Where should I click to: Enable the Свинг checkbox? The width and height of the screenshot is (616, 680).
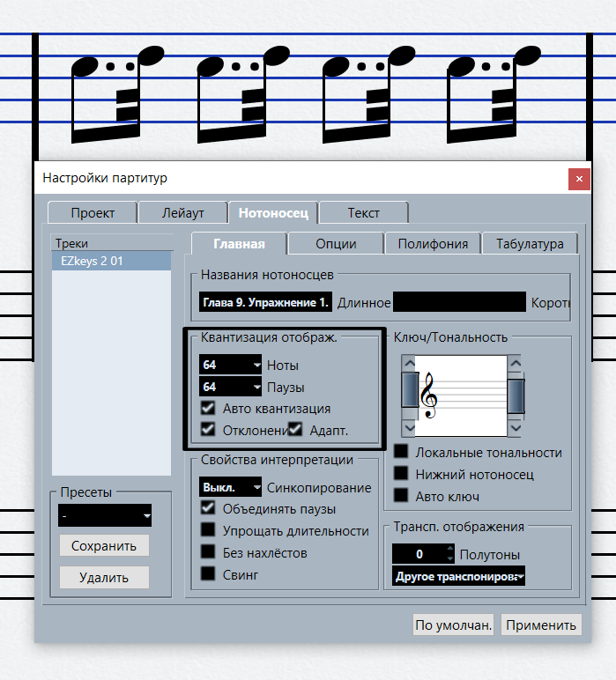tap(208, 574)
